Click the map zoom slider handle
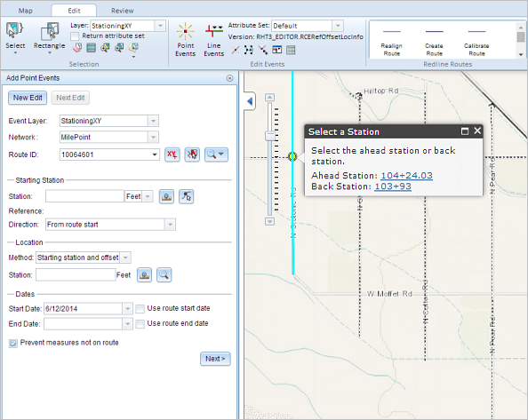Image resolution: width=528 pixels, height=420 pixels. (269, 136)
